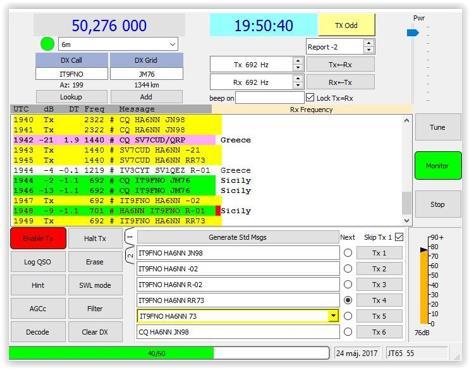Select the HA6NN IT9FNO R-01 decode line

coord(114,211)
